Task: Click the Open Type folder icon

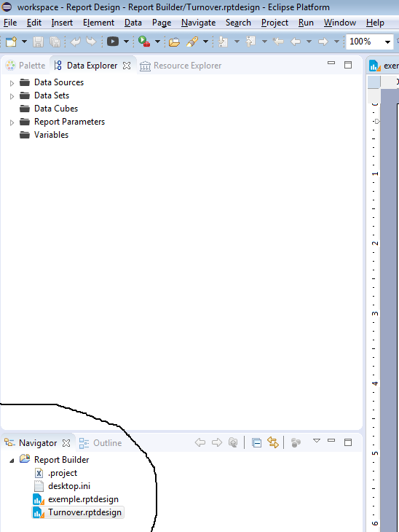Action: 174,42
